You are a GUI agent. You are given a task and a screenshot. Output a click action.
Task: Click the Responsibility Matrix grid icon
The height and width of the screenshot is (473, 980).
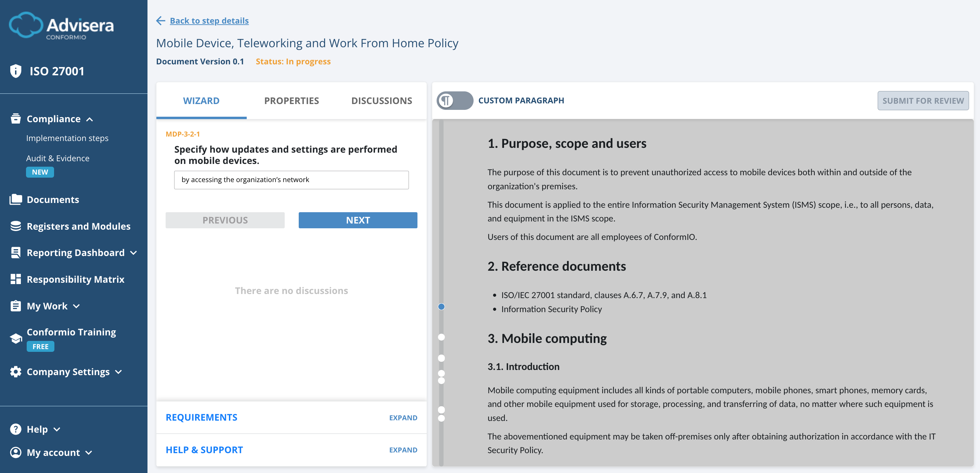[x=16, y=279]
